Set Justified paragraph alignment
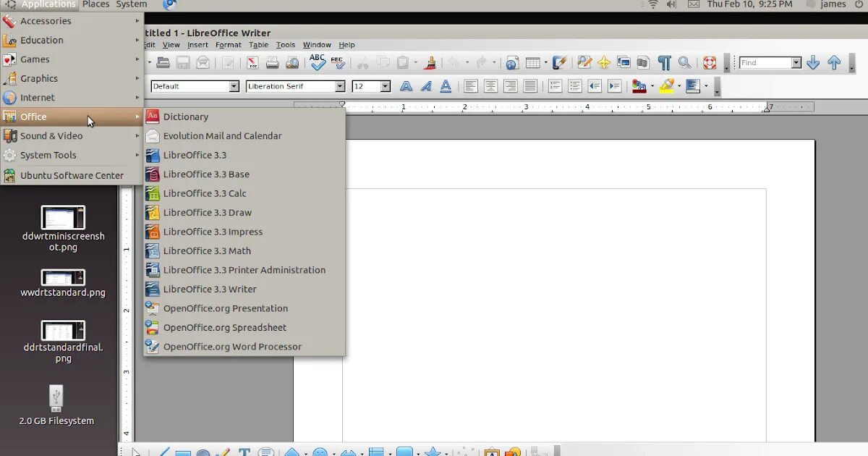The height and width of the screenshot is (456, 868). [x=530, y=86]
